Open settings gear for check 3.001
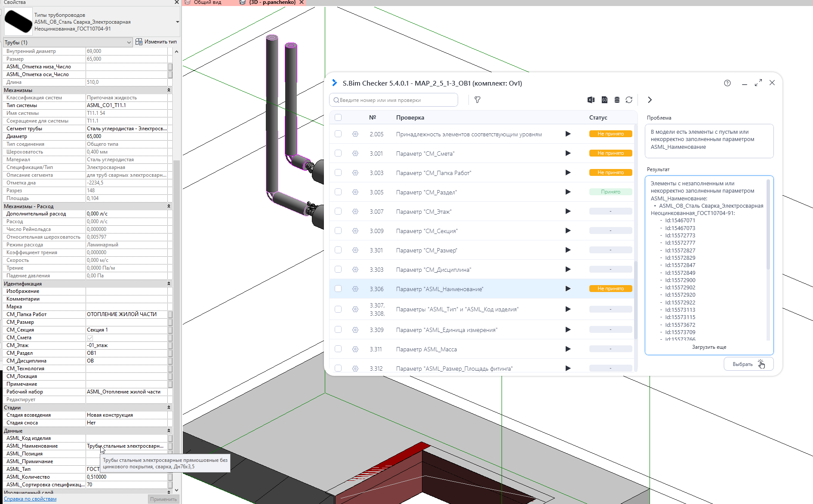 pyautogui.click(x=355, y=153)
